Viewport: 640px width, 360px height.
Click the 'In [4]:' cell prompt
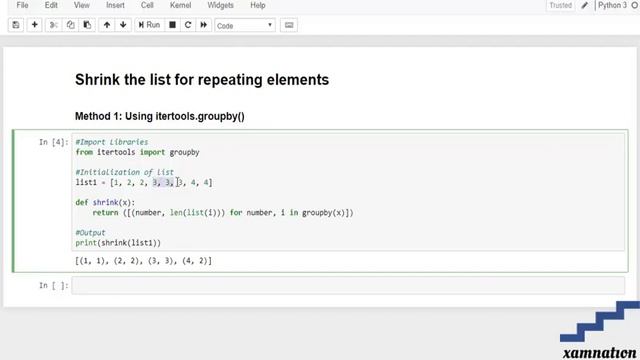pyautogui.click(x=54, y=142)
